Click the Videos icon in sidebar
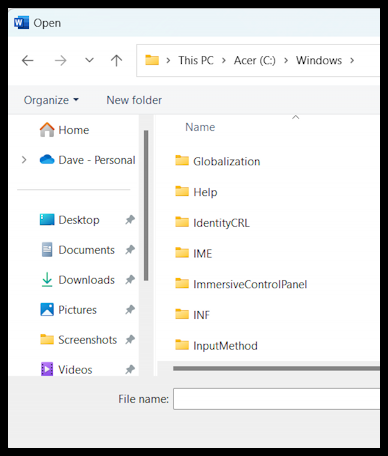This screenshot has width=388, height=456. [x=47, y=369]
